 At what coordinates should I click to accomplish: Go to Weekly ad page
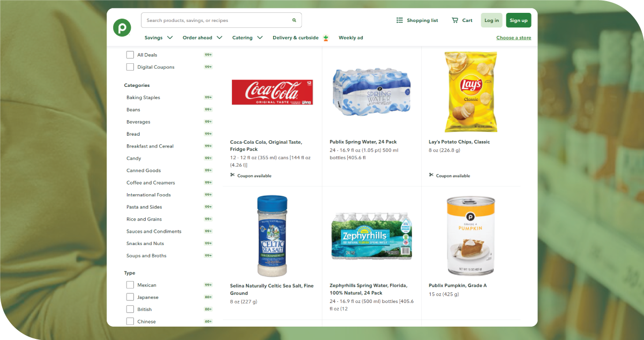pyautogui.click(x=350, y=38)
